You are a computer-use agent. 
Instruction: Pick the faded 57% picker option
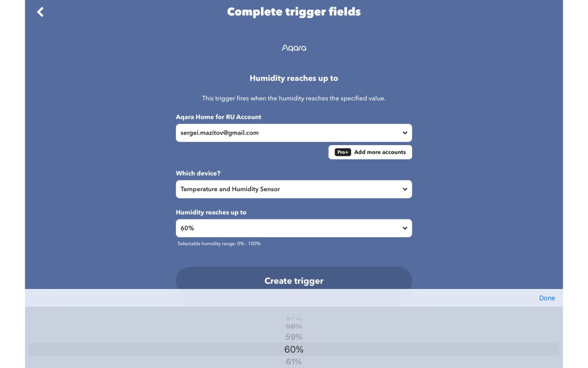pyautogui.click(x=294, y=318)
